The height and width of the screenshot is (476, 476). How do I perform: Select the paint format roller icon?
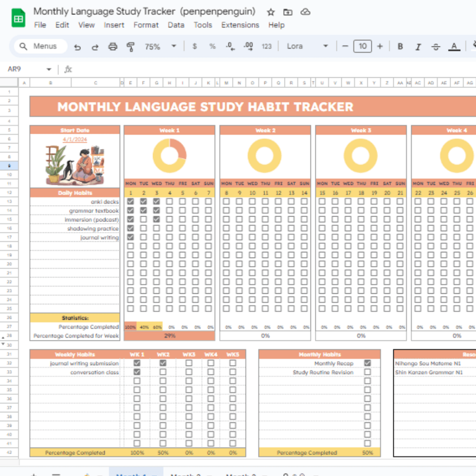click(x=130, y=47)
